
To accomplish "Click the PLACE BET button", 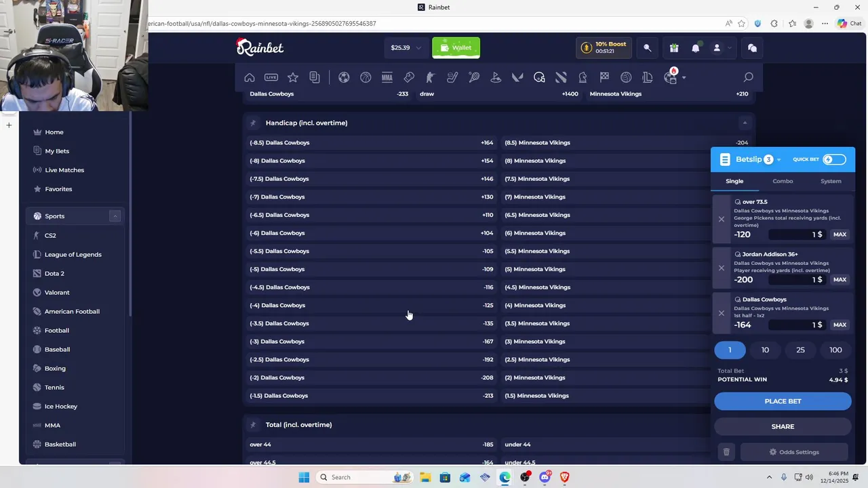I will 783,401.
